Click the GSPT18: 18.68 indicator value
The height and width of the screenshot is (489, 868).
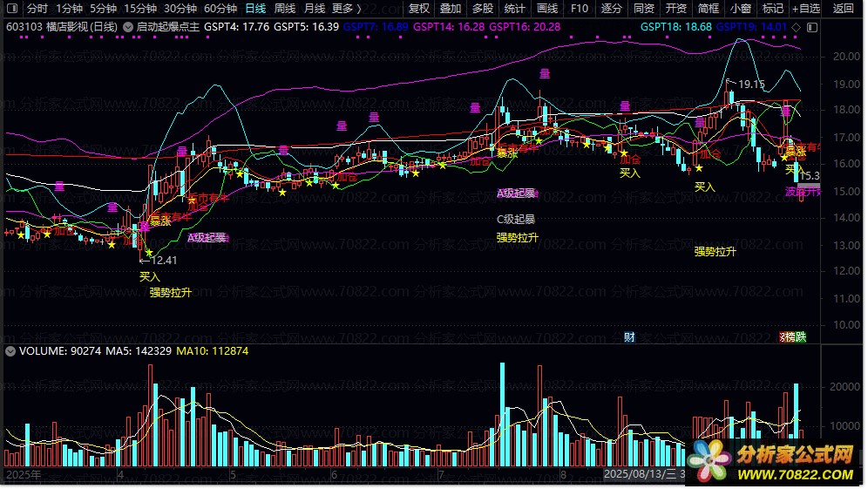[676, 26]
